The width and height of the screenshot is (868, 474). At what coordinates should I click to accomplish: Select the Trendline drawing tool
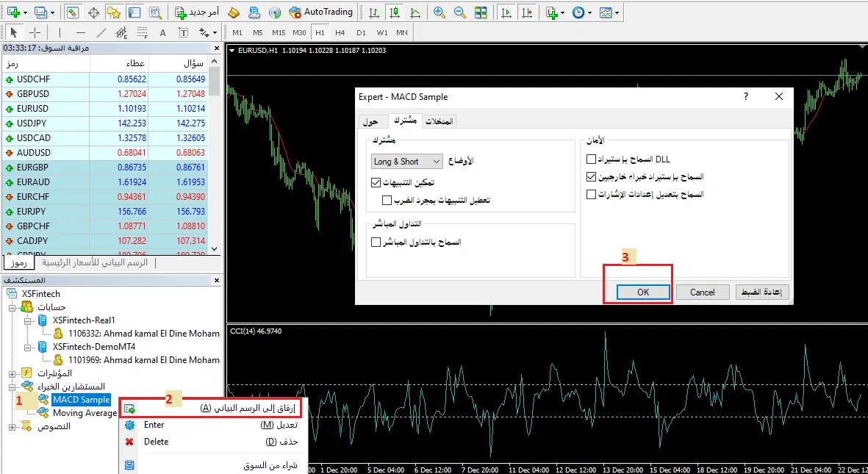click(101, 32)
